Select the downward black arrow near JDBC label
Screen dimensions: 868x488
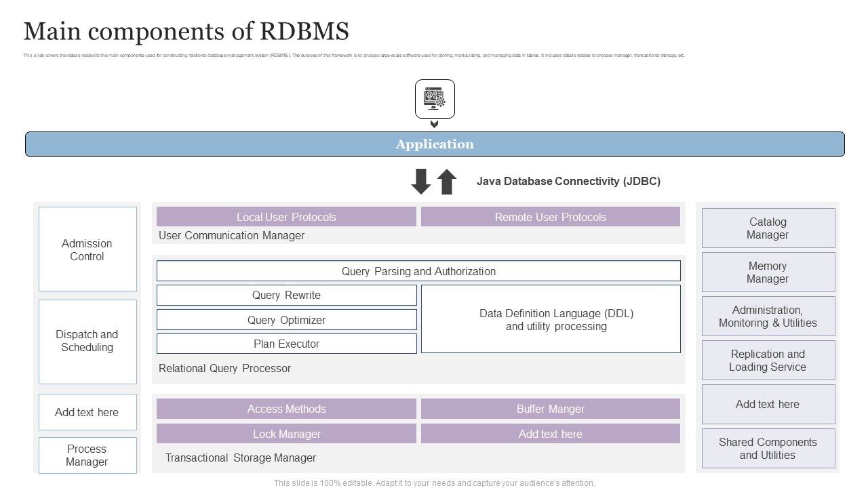pyautogui.click(x=420, y=182)
